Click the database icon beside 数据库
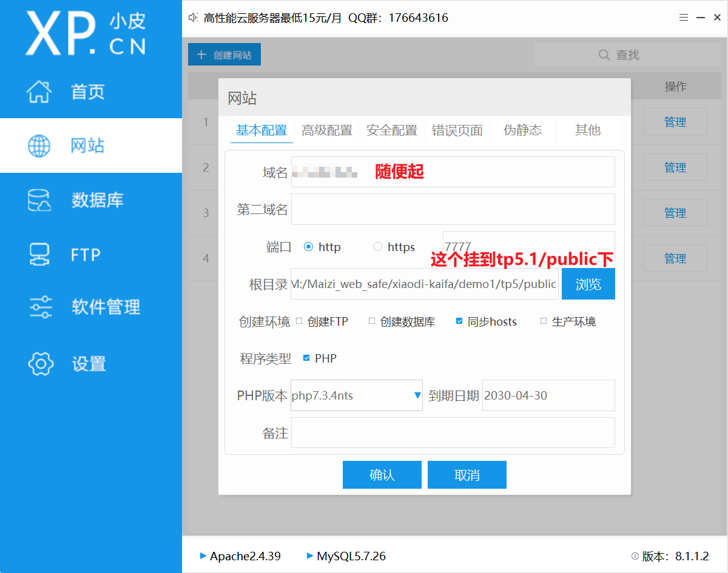Viewport: 728px width, 573px height. point(39,200)
